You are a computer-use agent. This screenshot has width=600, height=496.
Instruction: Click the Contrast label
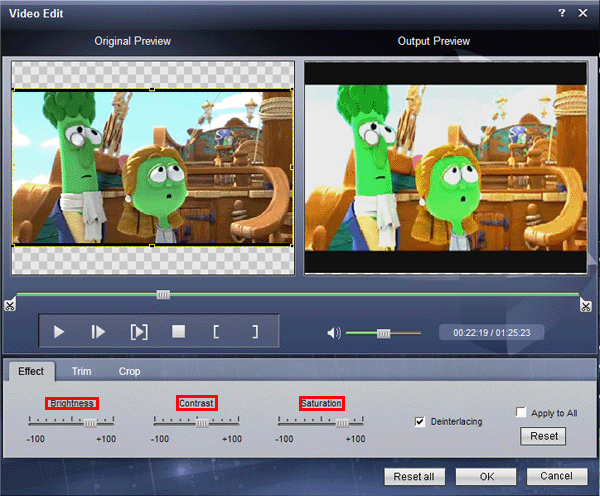coord(197,403)
